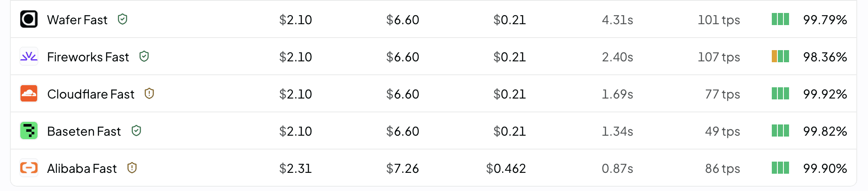Screen dimensions: 868x191
Task: Click the Fireworks provider logo icon
Action: 29,56
